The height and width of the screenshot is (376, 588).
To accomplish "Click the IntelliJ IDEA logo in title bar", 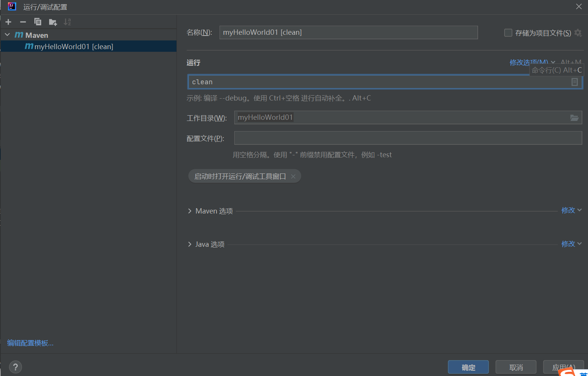I will (x=12, y=6).
